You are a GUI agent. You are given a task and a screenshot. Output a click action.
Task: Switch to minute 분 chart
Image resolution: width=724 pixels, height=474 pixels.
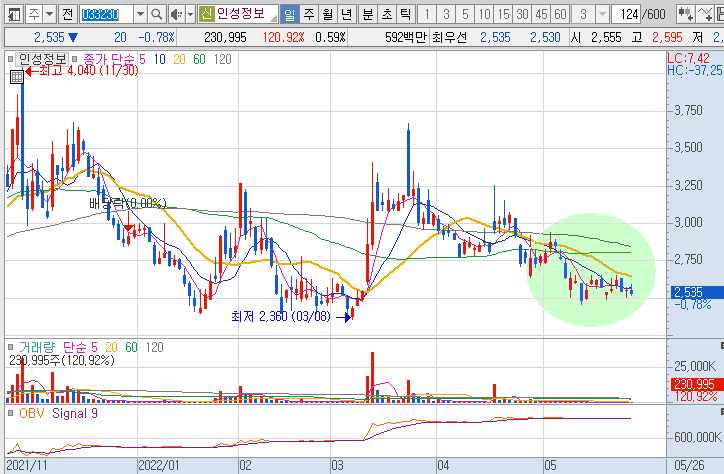coord(368,14)
